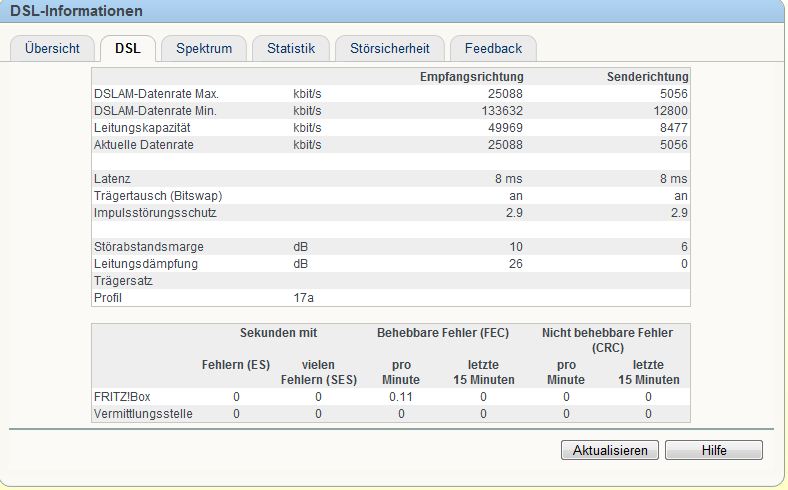Open the Störsicherheit tab
The image size is (788, 490).
[x=390, y=49]
